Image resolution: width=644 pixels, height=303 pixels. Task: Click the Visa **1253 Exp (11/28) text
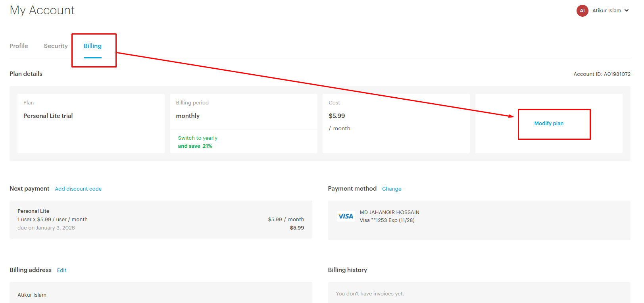387,220
